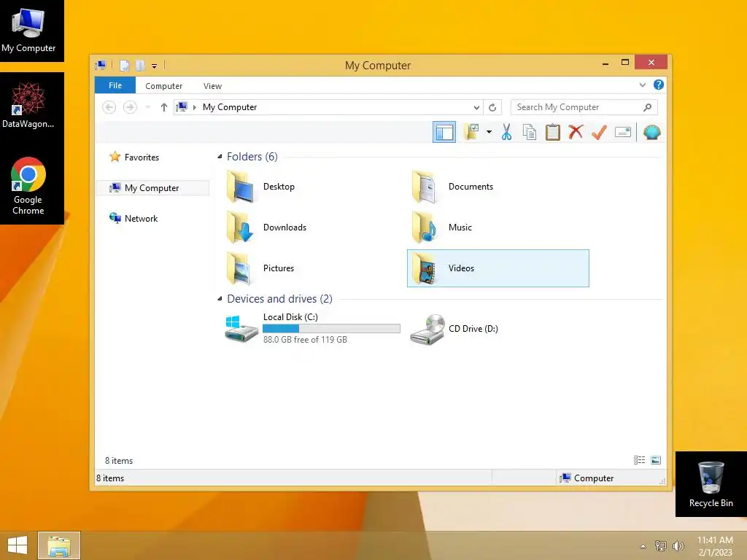This screenshot has width=747, height=560.
Task: Click the Properties quick access icon
Action: pos(124,65)
